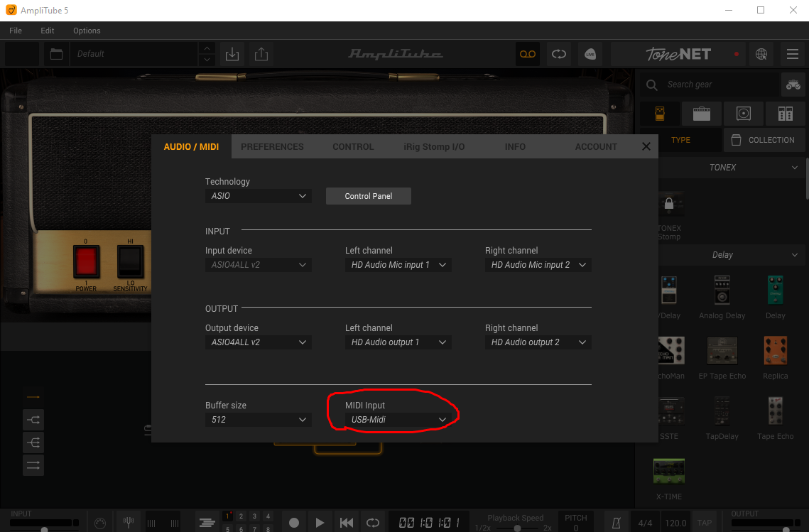
Task: Open the Output device dropdown
Action: pos(258,342)
